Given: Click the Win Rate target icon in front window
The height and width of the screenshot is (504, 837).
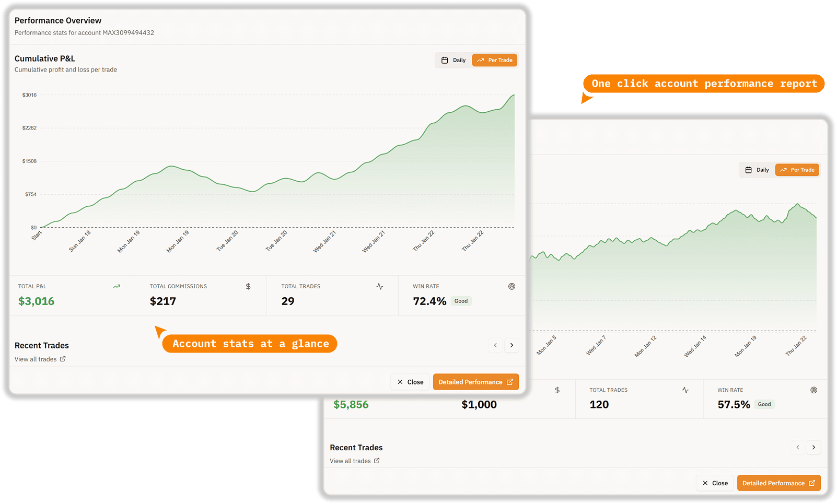Looking at the screenshot, I should point(512,286).
